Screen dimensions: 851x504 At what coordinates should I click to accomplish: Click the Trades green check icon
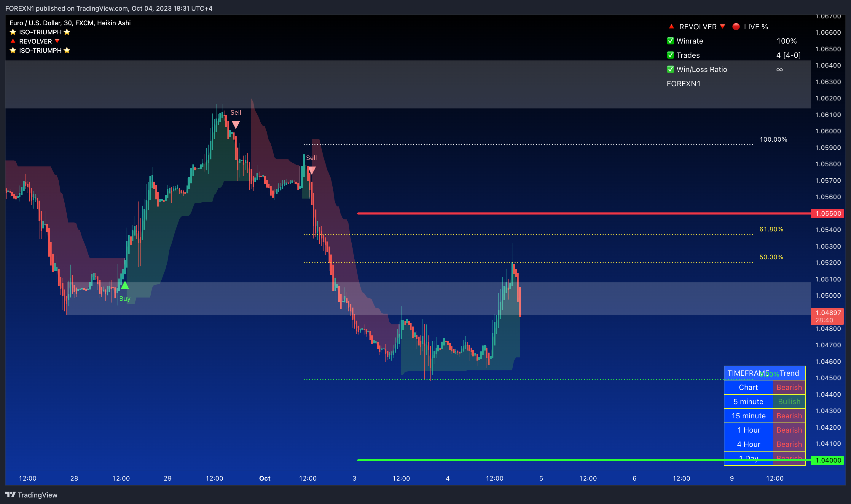click(670, 55)
